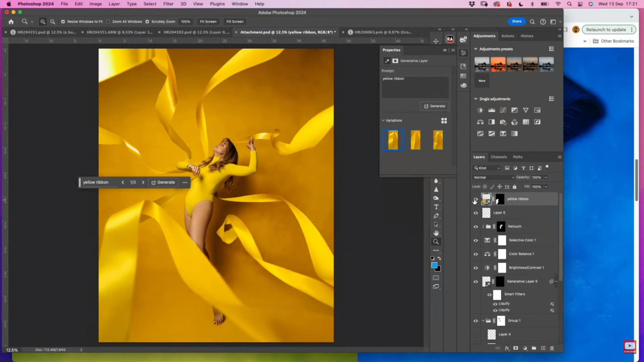
Task: Add a Color Balance adjustment
Action: pos(480,122)
